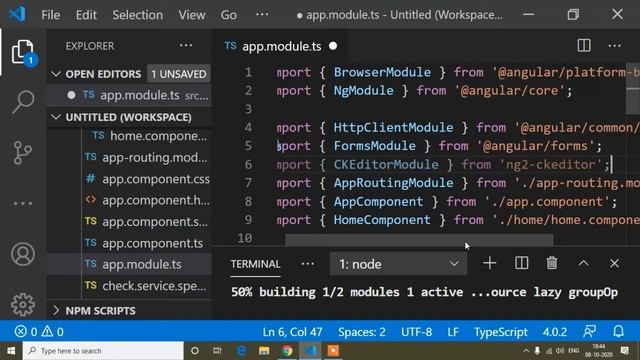Open app.component.html in explorer
Image resolution: width=640 pixels, height=360 pixels.
[147, 200]
